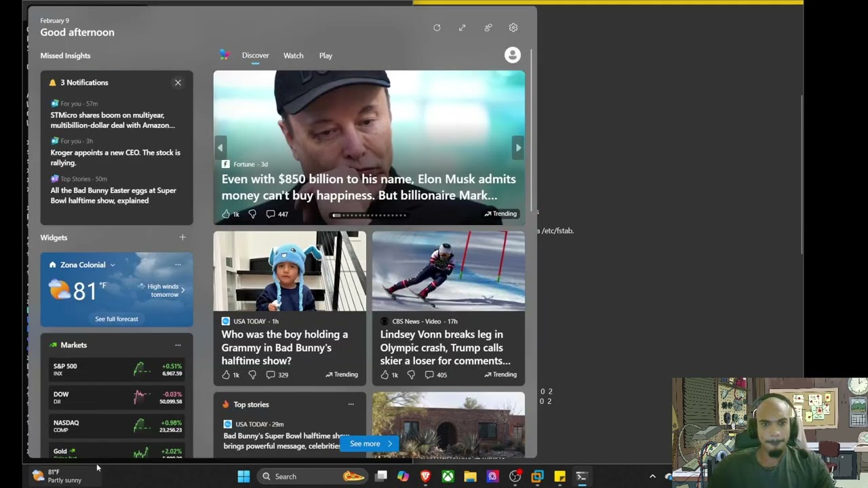Screen dimensions: 868x488
Task: Dismiss the 3 Notifications card
Action: pyautogui.click(x=178, y=83)
